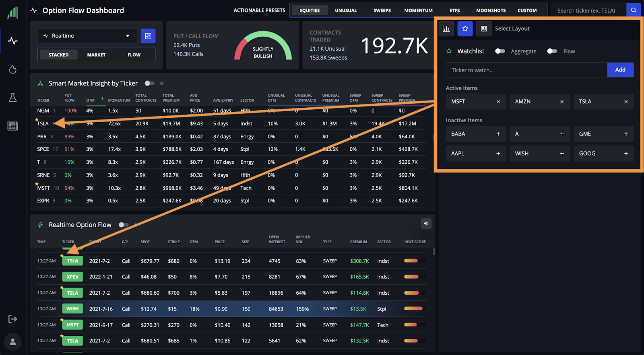The height and width of the screenshot is (355, 644).
Task: Sort by the MOMENTUM column header
Action: point(119,101)
